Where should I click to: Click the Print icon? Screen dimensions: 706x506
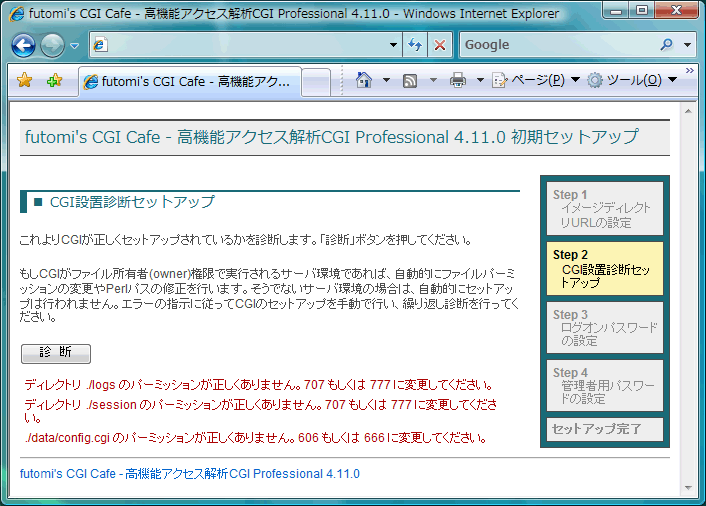458,81
